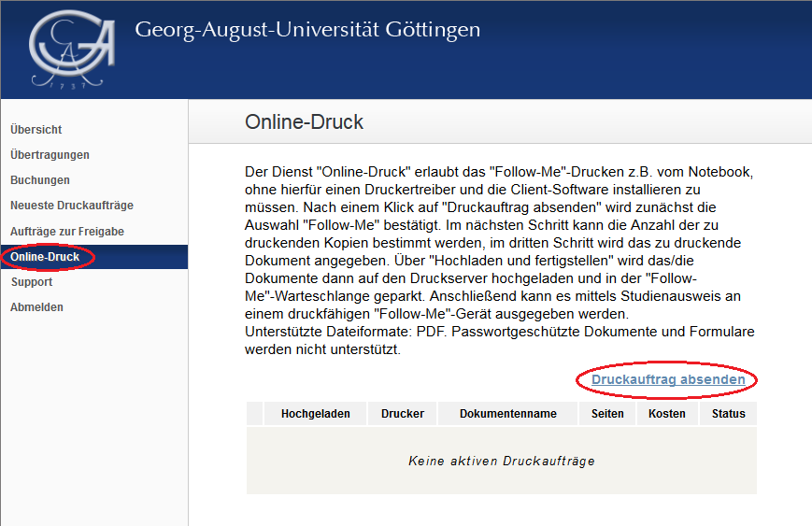Click the Kosten column header
The height and width of the screenshot is (526, 812).
tap(667, 414)
